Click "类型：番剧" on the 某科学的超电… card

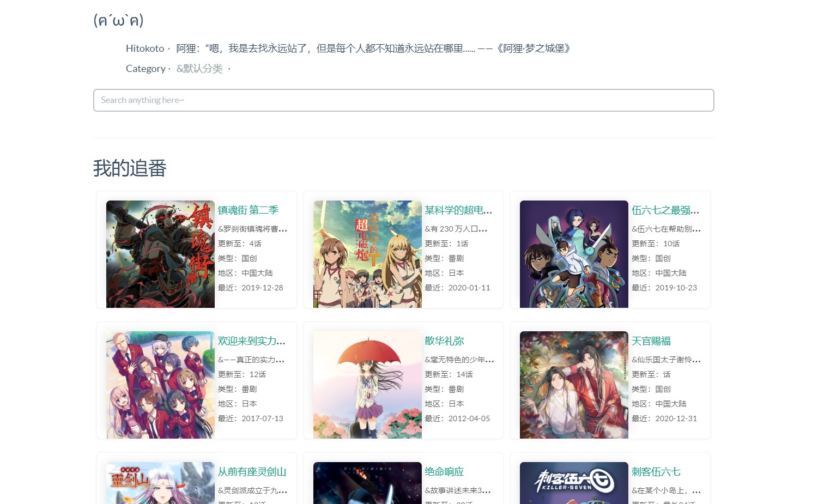445,258
